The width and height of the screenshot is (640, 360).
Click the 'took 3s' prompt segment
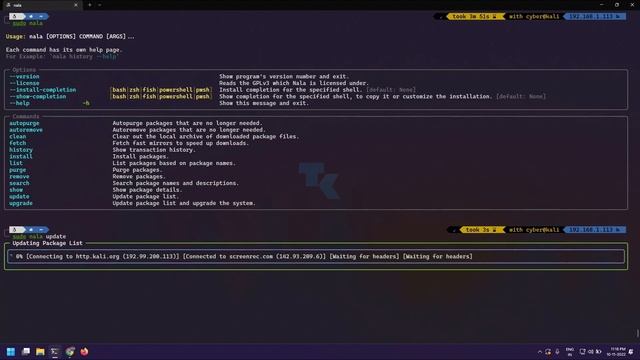point(481,230)
